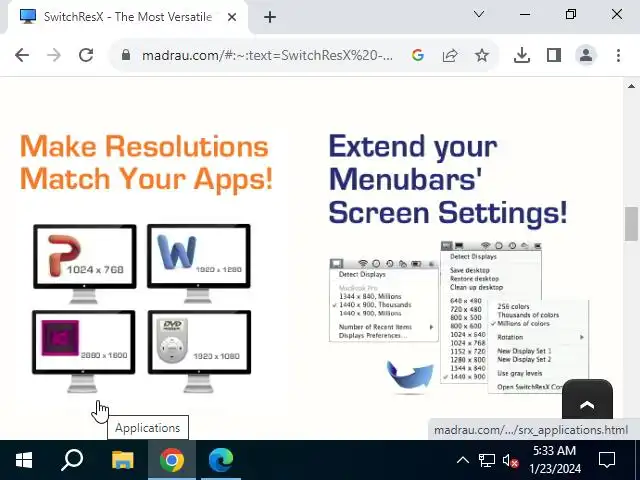640x480 pixels.
Task: Open Chrome three-dot menu
Action: [618, 55]
